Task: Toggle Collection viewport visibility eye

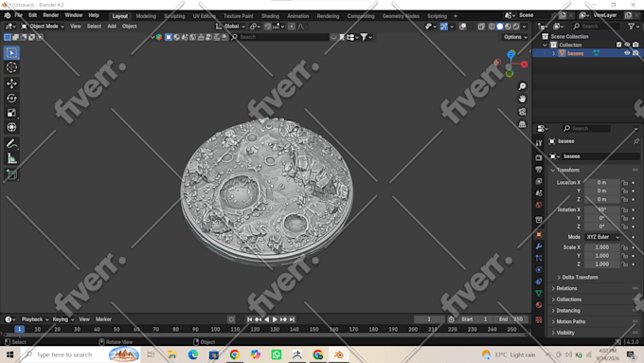Action: [x=627, y=45]
